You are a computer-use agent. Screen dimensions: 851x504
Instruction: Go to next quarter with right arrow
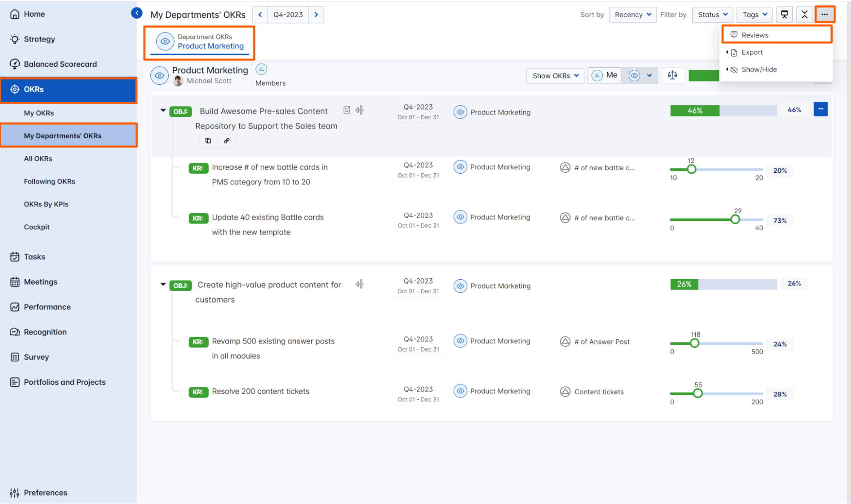coord(316,14)
